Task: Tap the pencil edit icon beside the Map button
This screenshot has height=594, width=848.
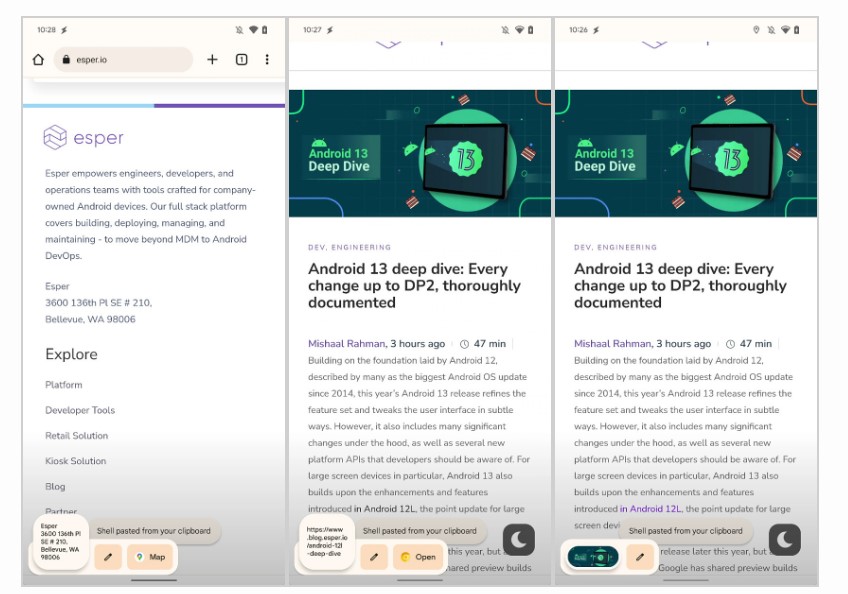Action: [x=108, y=557]
